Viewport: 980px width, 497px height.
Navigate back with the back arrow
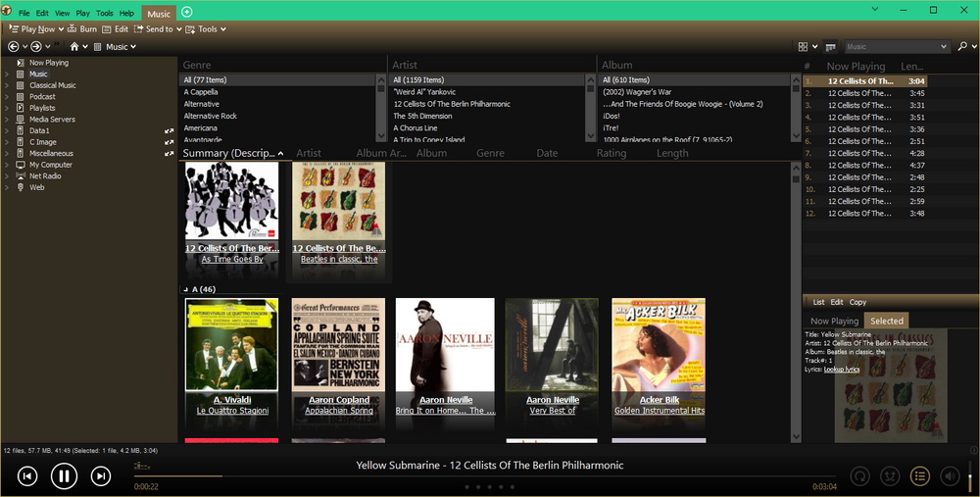(13, 46)
